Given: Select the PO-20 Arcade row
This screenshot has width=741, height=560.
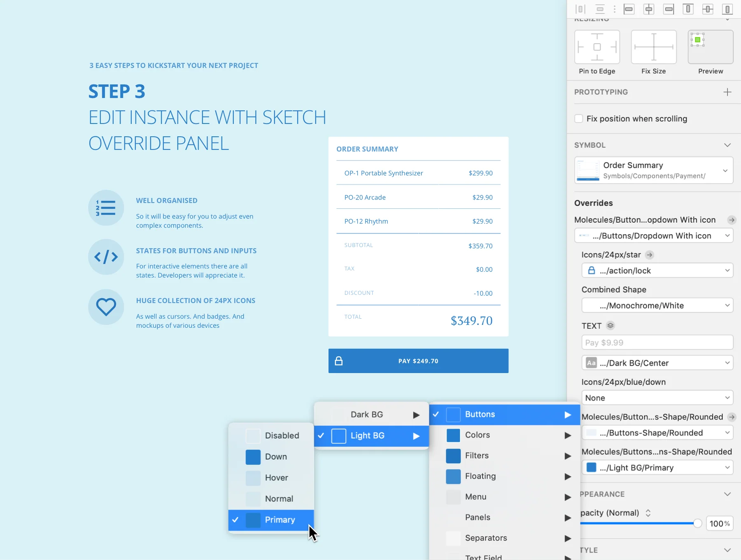Looking at the screenshot, I should coord(418,197).
